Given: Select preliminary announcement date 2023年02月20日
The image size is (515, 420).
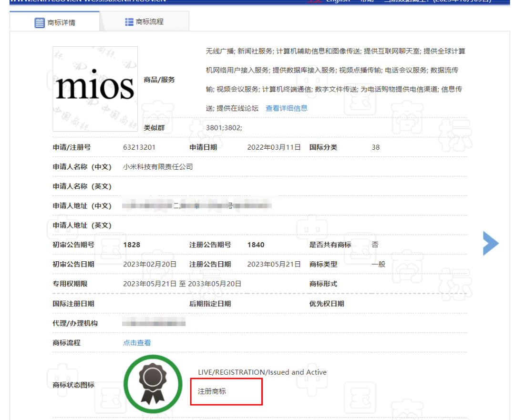Looking at the screenshot, I should pyautogui.click(x=150, y=264).
